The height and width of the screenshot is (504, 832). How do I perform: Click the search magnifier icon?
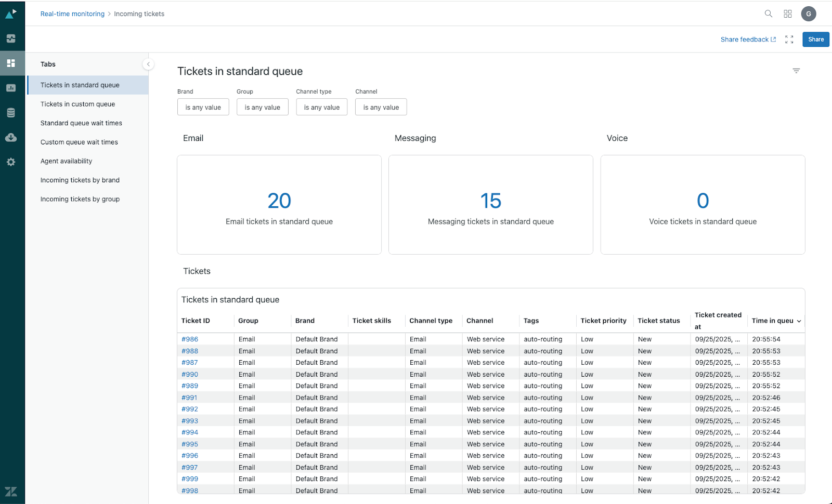coord(768,14)
